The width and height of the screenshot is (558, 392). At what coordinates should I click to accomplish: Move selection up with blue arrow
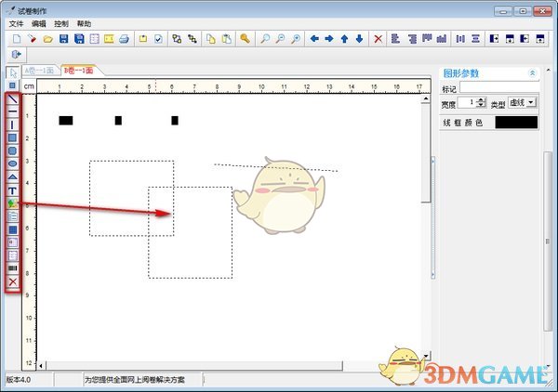click(x=344, y=39)
